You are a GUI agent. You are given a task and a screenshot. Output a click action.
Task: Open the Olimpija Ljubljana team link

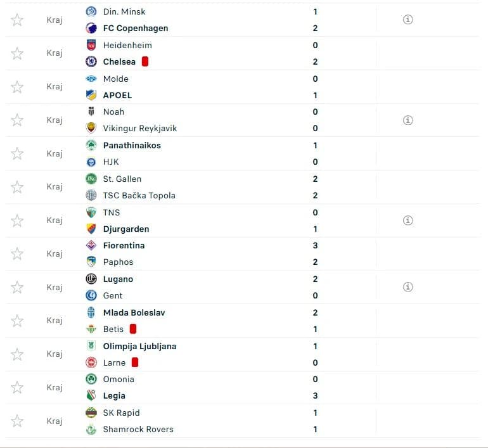click(139, 346)
